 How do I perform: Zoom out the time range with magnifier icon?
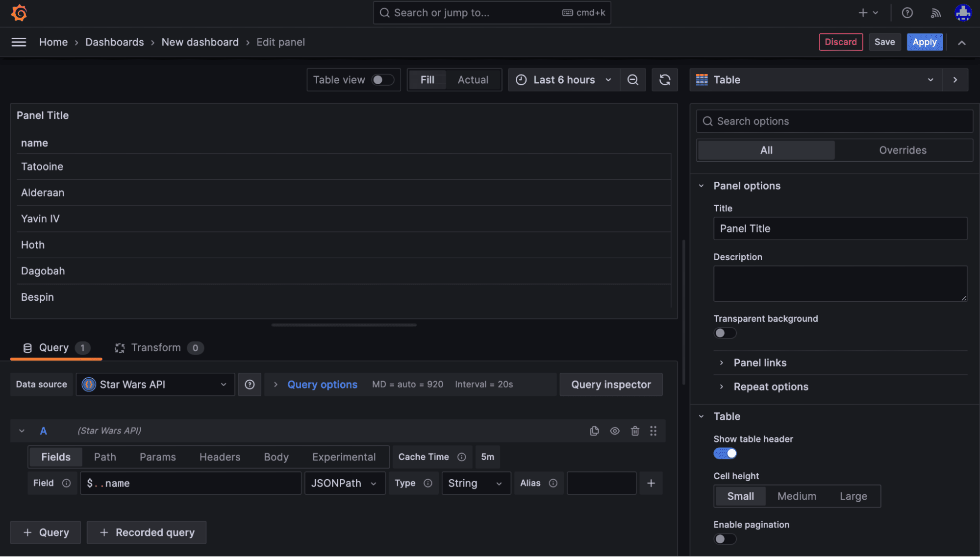coord(633,79)
